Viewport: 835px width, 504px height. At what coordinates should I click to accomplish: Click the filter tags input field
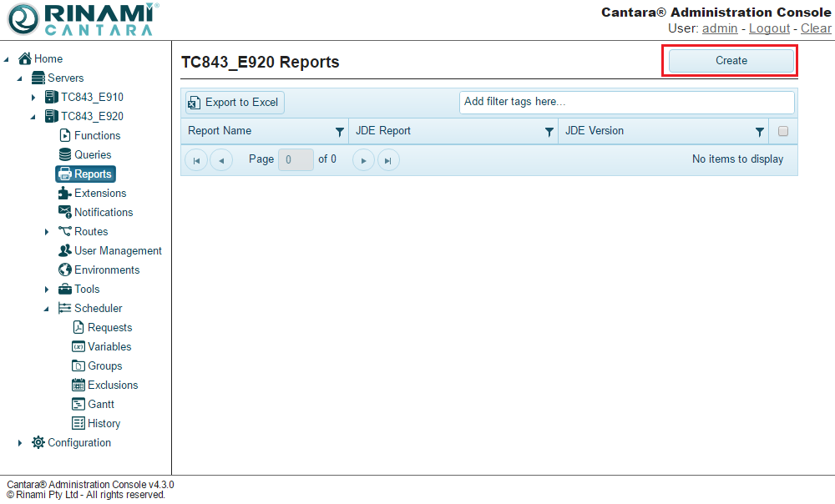[626, 102]
